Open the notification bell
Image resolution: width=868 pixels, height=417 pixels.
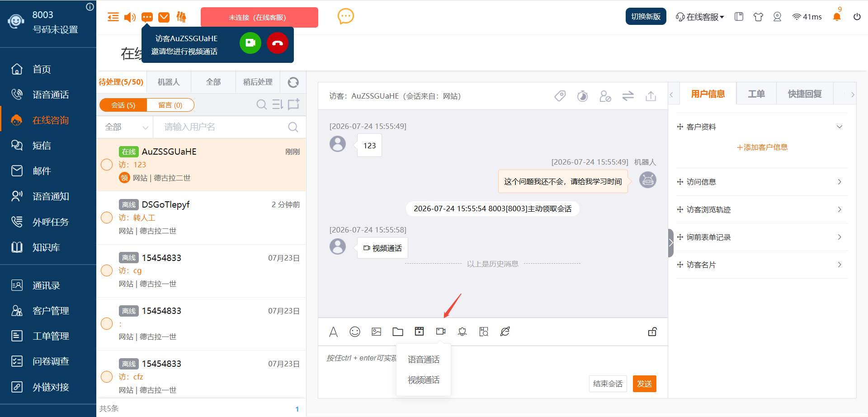(837, 17)
